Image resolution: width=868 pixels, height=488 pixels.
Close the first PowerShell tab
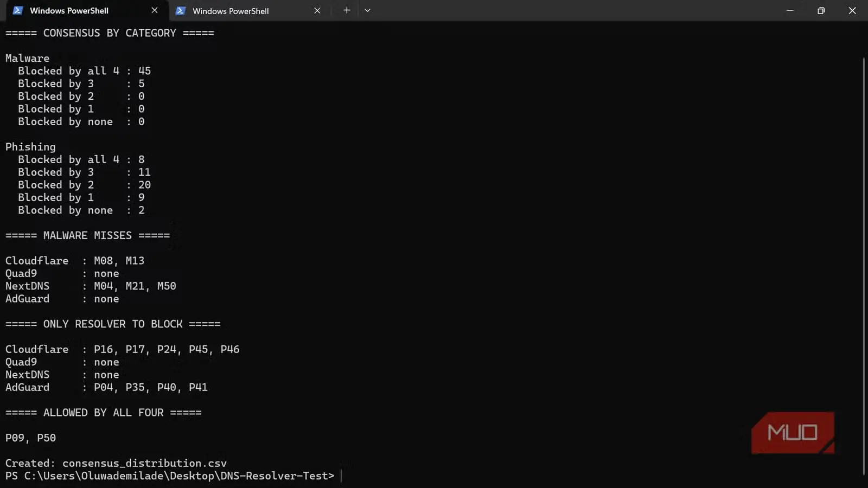point(155,10)
